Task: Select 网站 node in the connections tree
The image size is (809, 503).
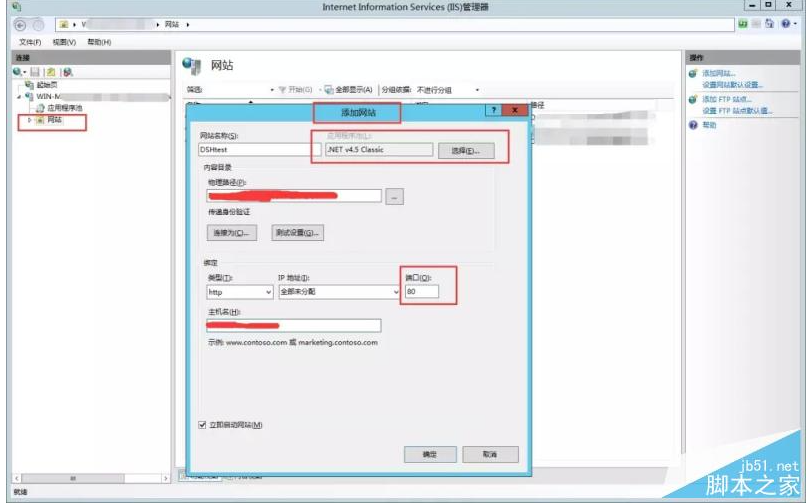Action: 55,120
